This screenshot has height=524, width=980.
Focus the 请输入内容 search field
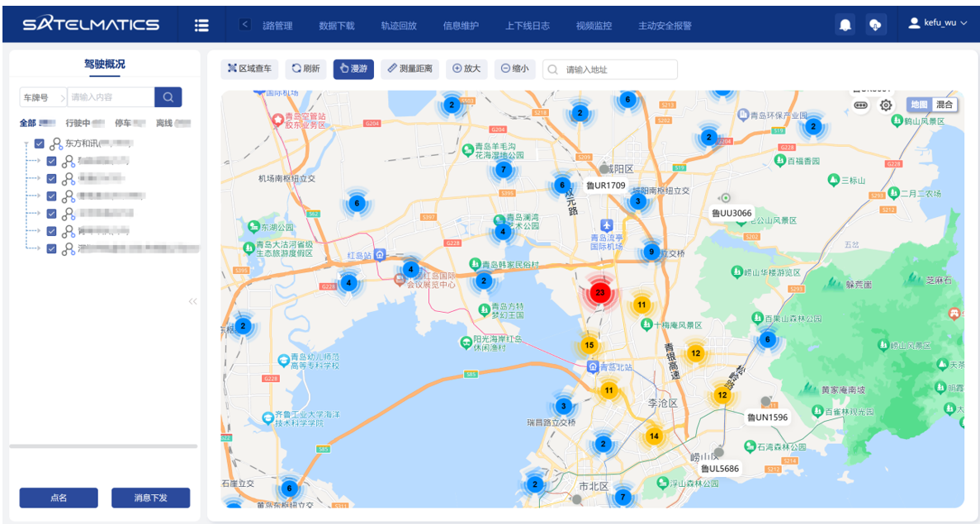pos(111,97)
